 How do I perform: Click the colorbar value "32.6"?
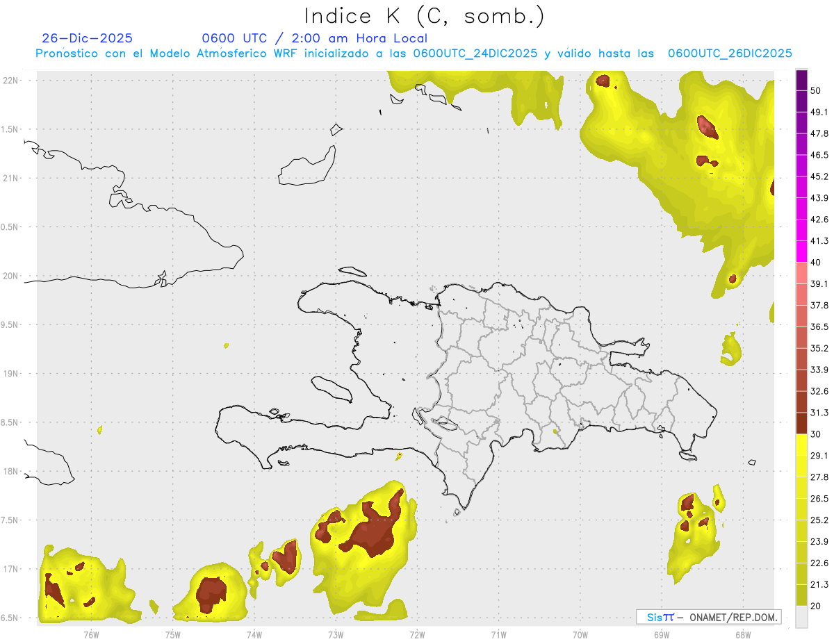pyautogui.click(x=819, y=392)
